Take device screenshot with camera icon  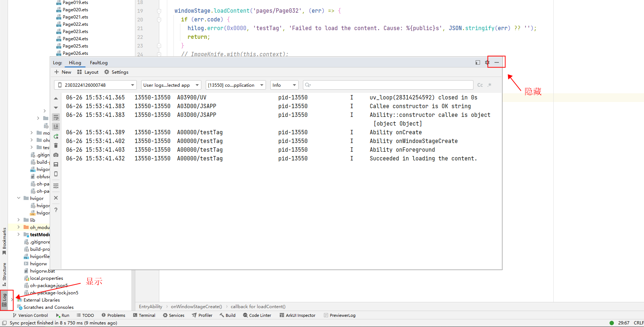pos(56,155)
